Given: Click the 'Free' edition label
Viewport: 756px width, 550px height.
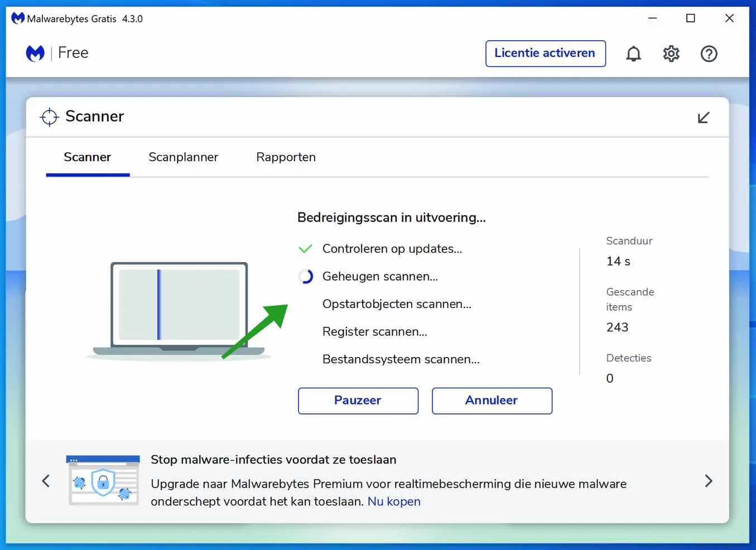Looking at the screenshot, I should tap(73, 53).
